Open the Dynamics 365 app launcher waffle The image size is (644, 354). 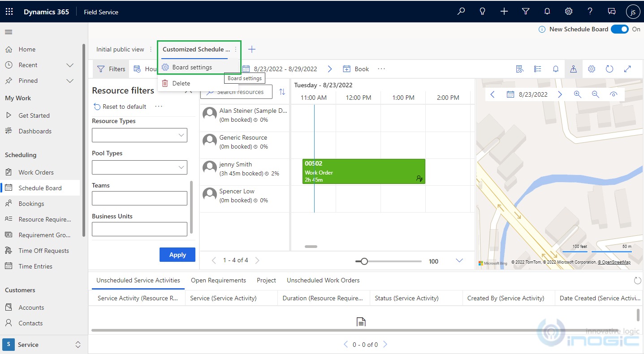pyautogui.click(x=9, y=12)
